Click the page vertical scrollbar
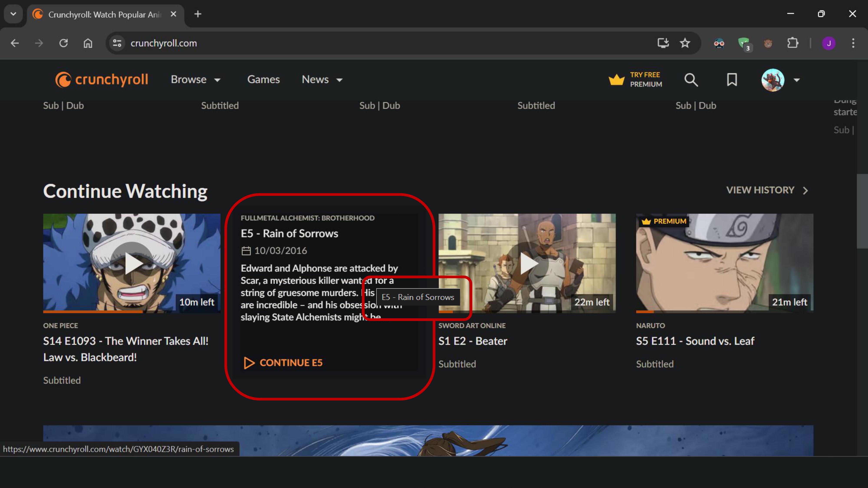This screenshot has width=868, height=488. [862, 211]
